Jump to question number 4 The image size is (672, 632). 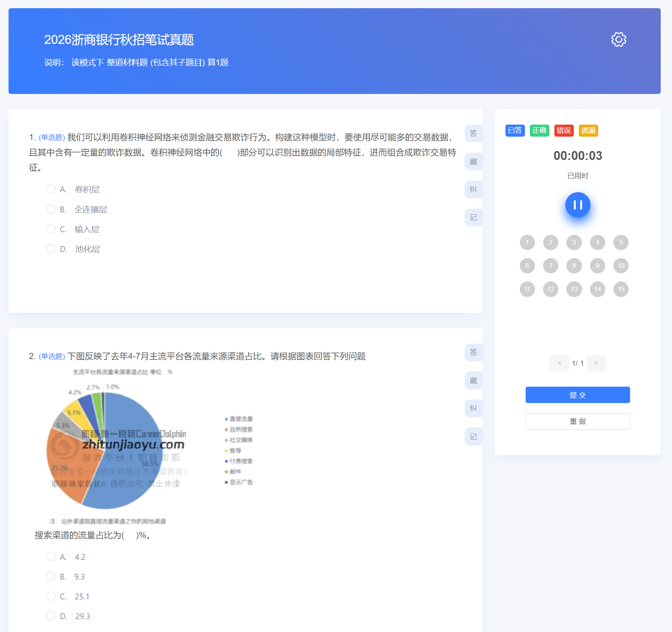click(597, 242)
